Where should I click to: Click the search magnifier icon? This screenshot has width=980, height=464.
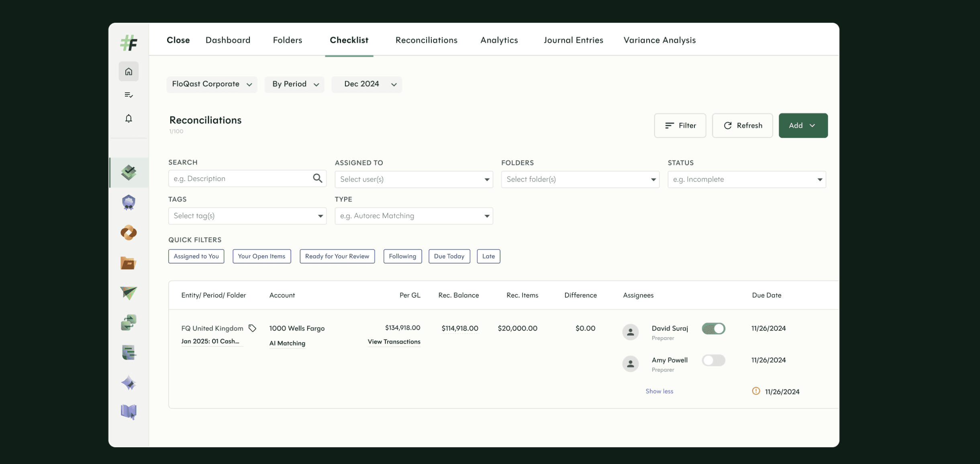tap(317, 178)
